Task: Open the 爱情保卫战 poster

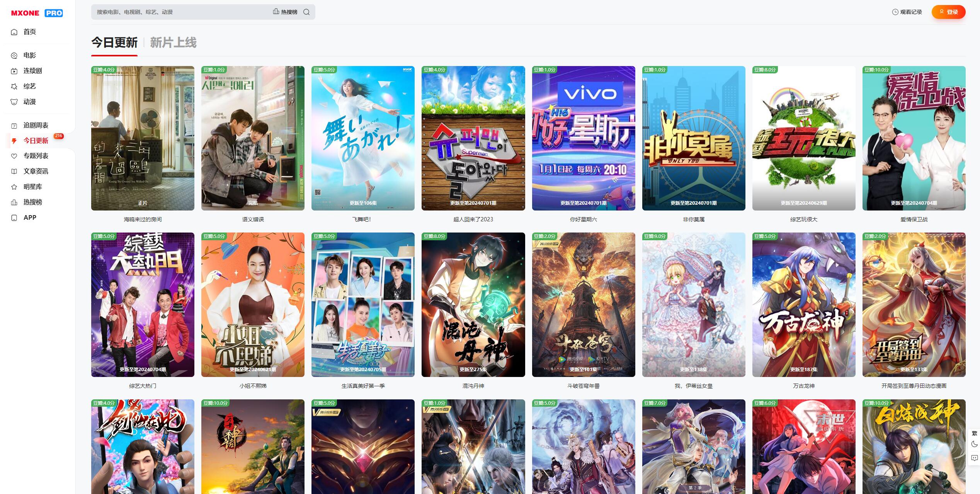Action: point(914,138)
